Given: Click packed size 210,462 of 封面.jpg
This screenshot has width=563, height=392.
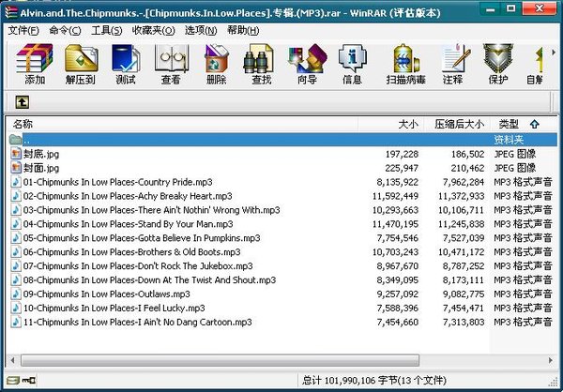Looking at the screenshot, I should click(467, 168).
